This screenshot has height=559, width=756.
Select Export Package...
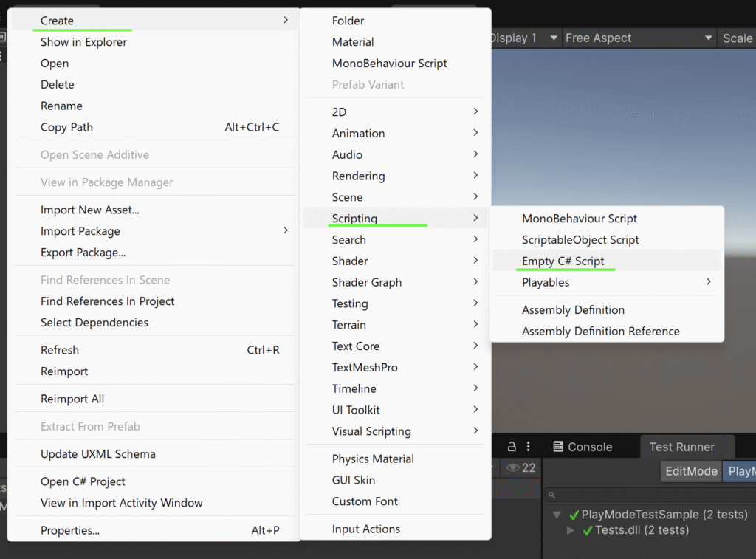point(154,253)
